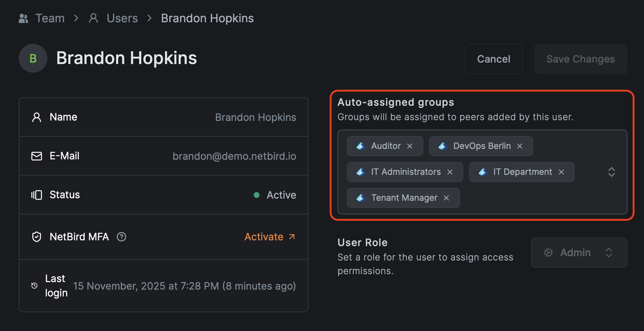Click the Save Changes button
Screen dimensions: 644x331
coord(580,59)
